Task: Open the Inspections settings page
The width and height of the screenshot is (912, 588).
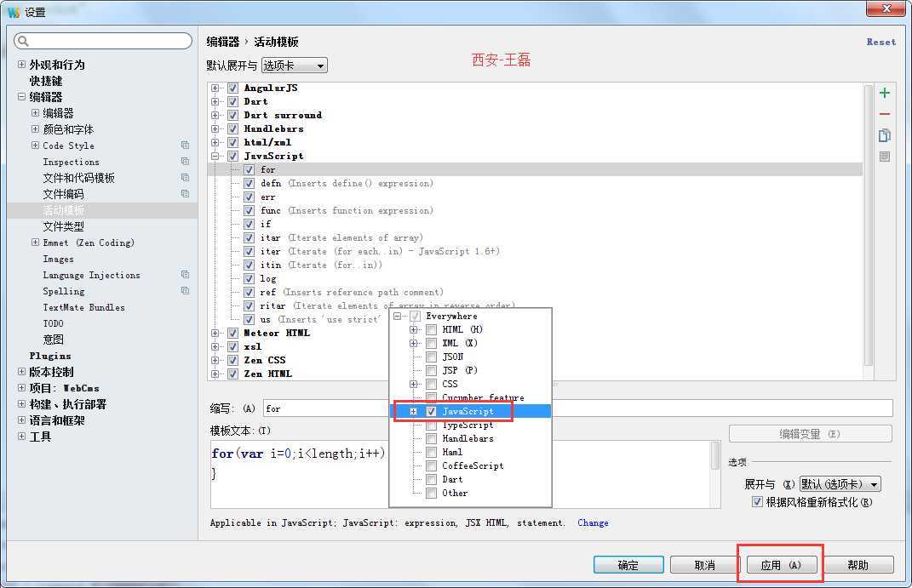Action: coord(71,162)
